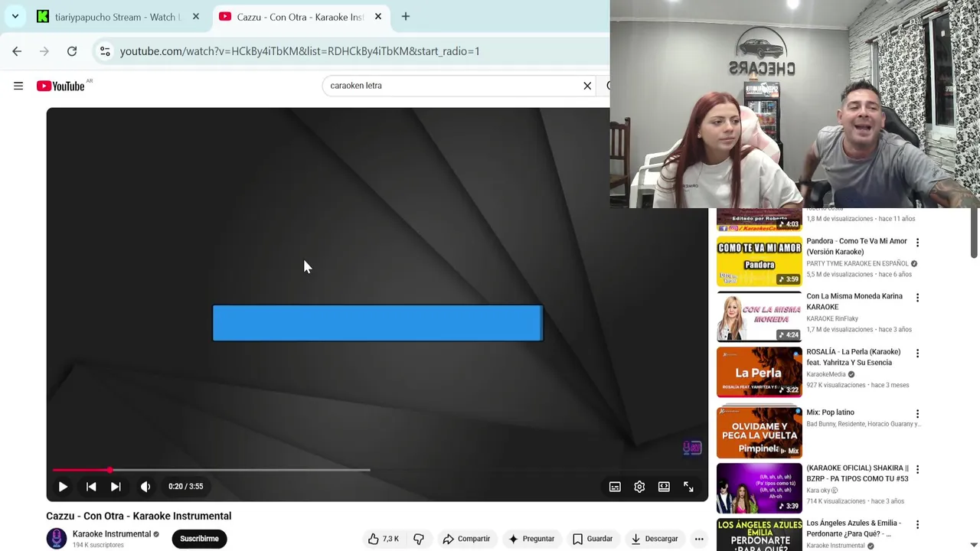The image size is (980, 551).
Task: Open options menu for SHAKIRA BZRP karaoke
Action: [917, 470]
